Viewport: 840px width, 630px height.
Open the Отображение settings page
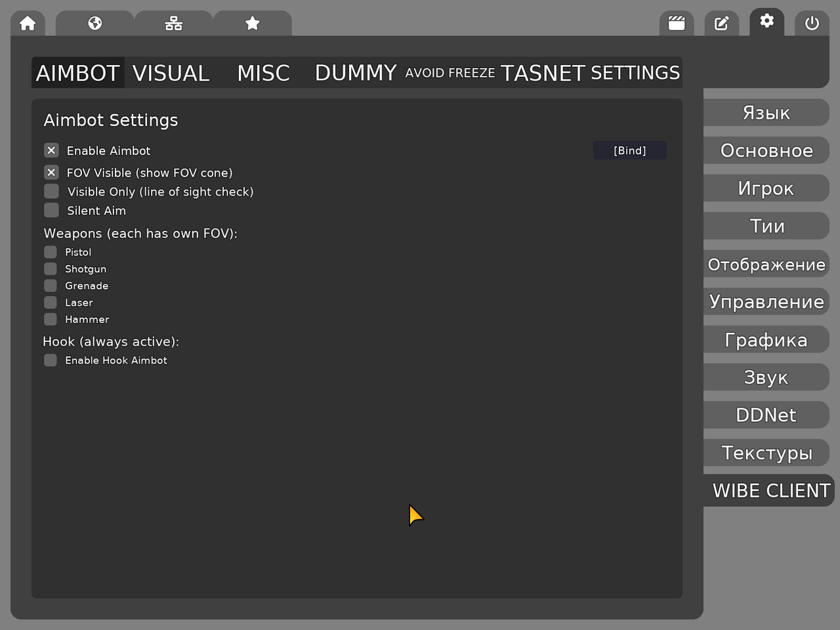click(766, 264)
